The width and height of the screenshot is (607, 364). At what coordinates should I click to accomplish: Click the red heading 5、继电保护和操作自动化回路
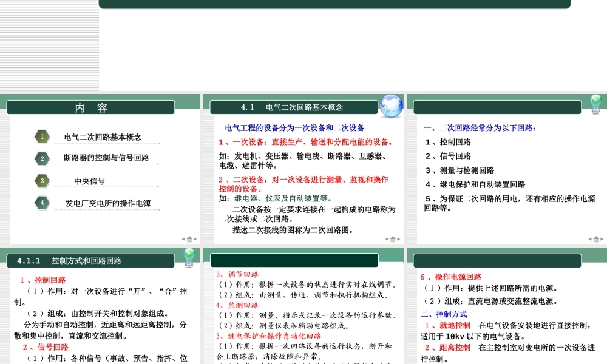coord(269,335)
